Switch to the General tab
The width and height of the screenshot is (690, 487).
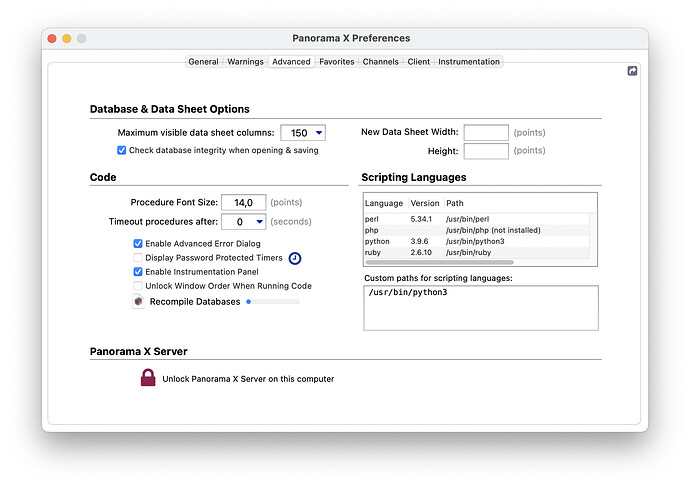(x=203, y=62)
